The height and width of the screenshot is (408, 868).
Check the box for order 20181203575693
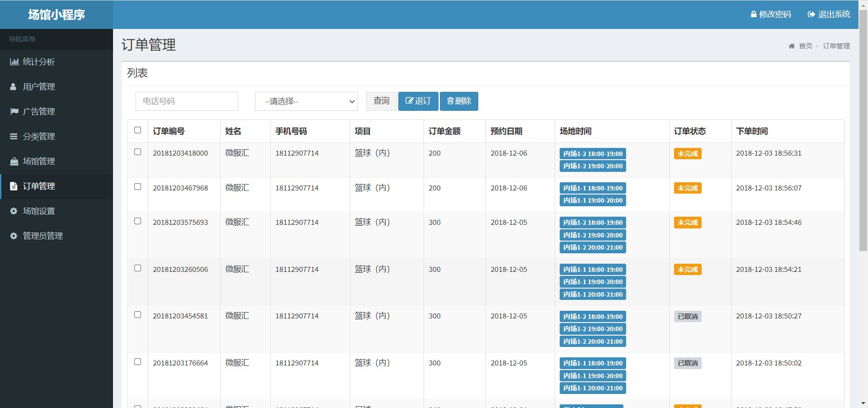(138, 221)
